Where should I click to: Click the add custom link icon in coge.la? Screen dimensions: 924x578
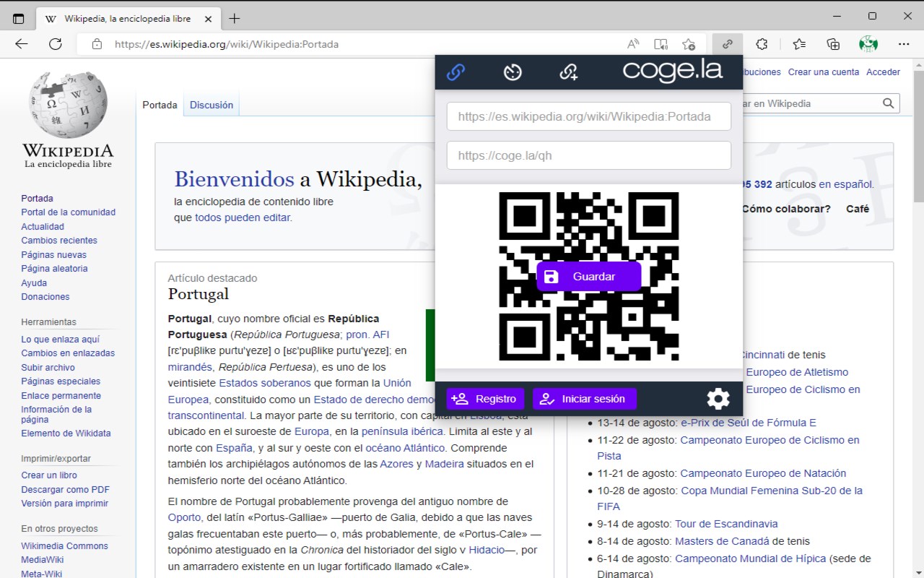pyautogui.click(x=569, y=72)
